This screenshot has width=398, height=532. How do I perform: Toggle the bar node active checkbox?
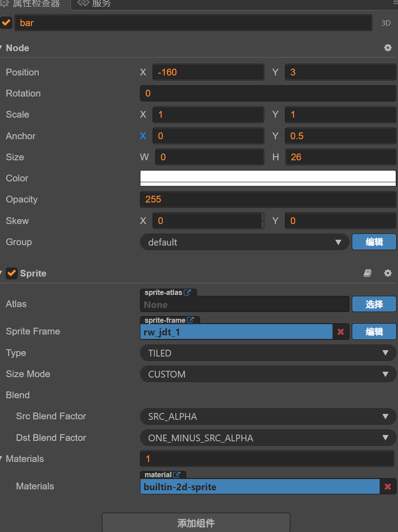pos(6,23)
